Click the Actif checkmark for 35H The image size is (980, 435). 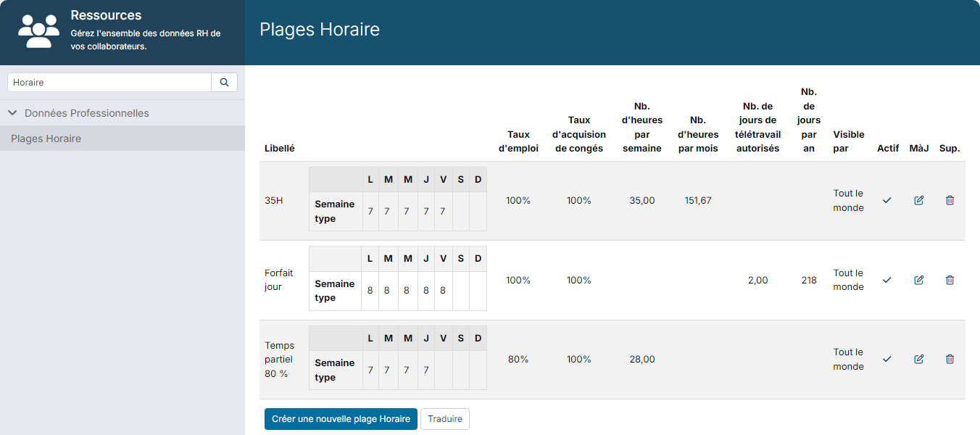tap(887, 200)
